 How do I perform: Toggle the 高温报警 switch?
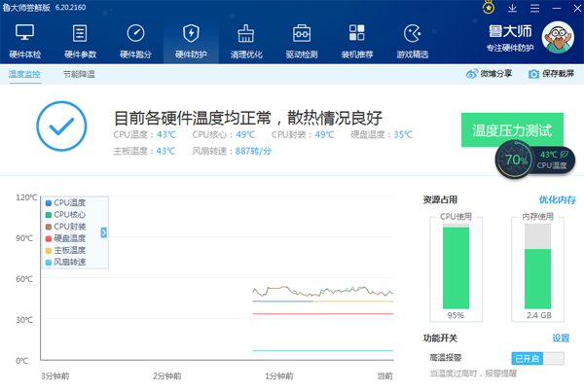(x=537, y=359)
